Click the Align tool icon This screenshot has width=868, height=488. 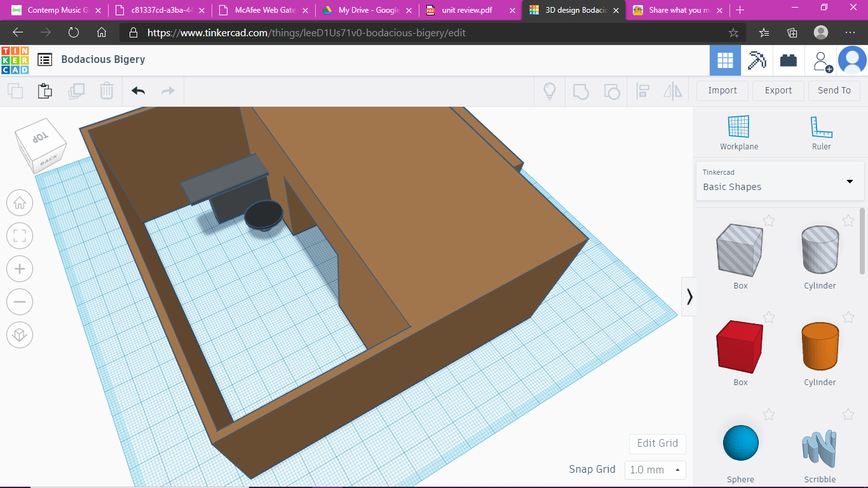pos(642,91)
